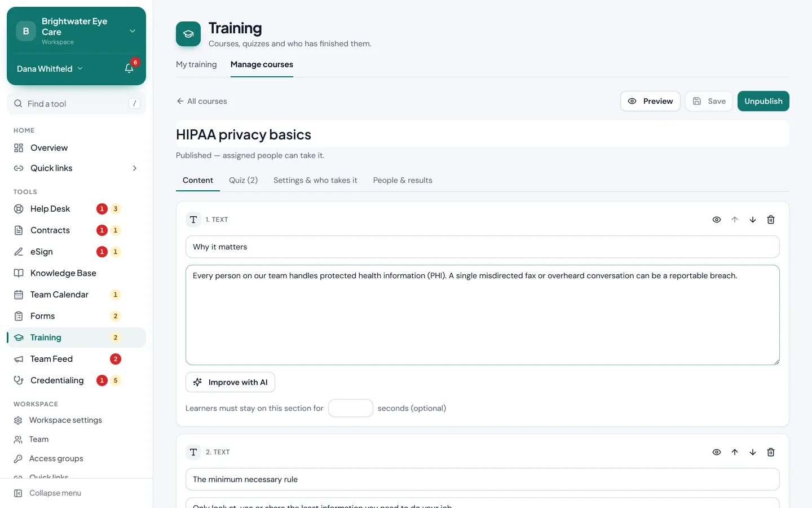This screenshot has width=812, height=508.
Task: Open Help Desk tool
Action: point(76,209)
